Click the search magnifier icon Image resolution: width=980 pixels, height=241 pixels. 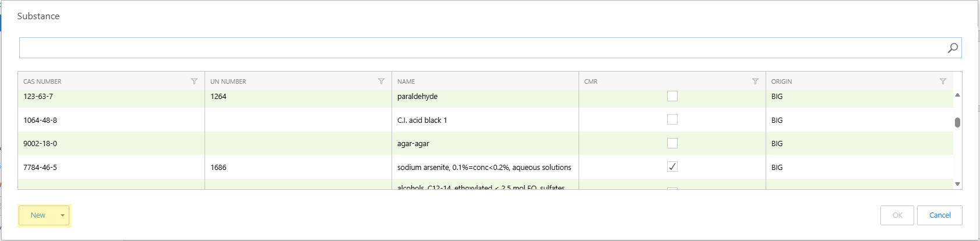click(x=953, y=48)
